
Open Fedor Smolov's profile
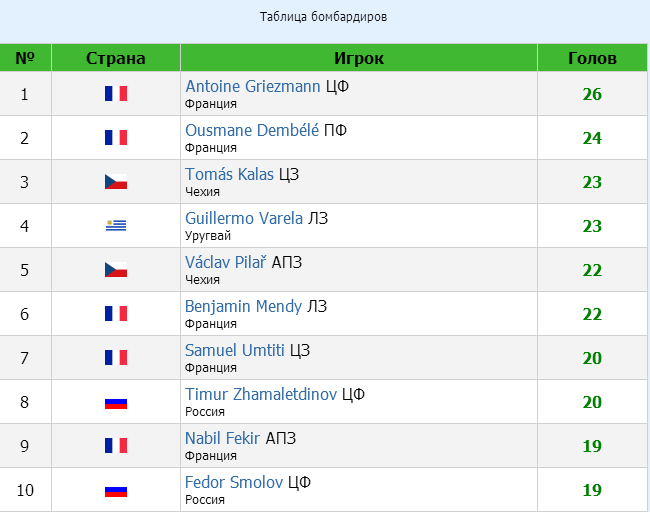(x=234, y=483)
